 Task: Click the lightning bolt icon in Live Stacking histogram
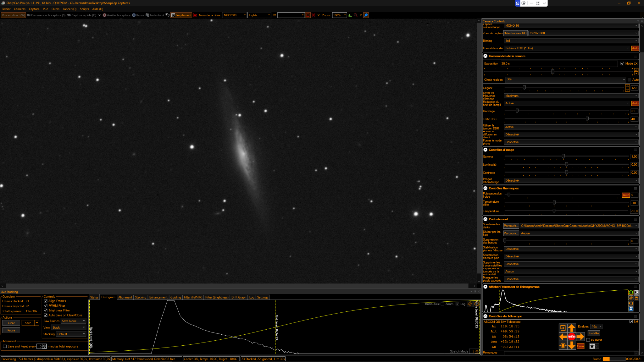pyautogui.click(x=470, y=304)
